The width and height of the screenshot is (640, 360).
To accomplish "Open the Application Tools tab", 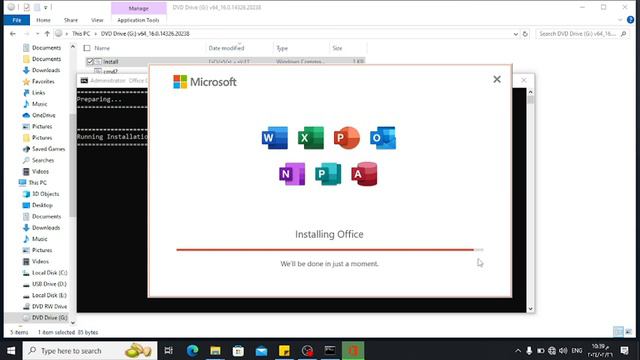I will (138, 20).
